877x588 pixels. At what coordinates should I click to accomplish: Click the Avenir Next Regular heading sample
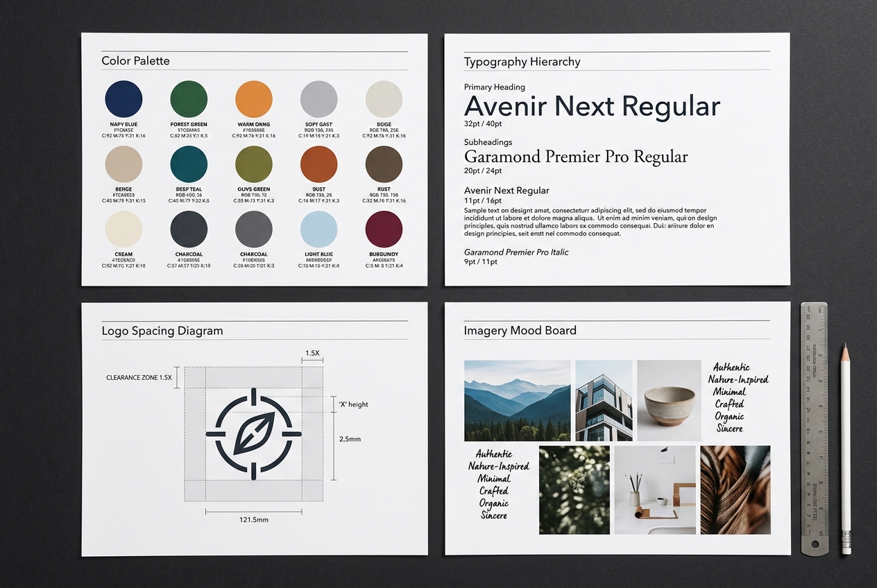[x=593, y=106]
